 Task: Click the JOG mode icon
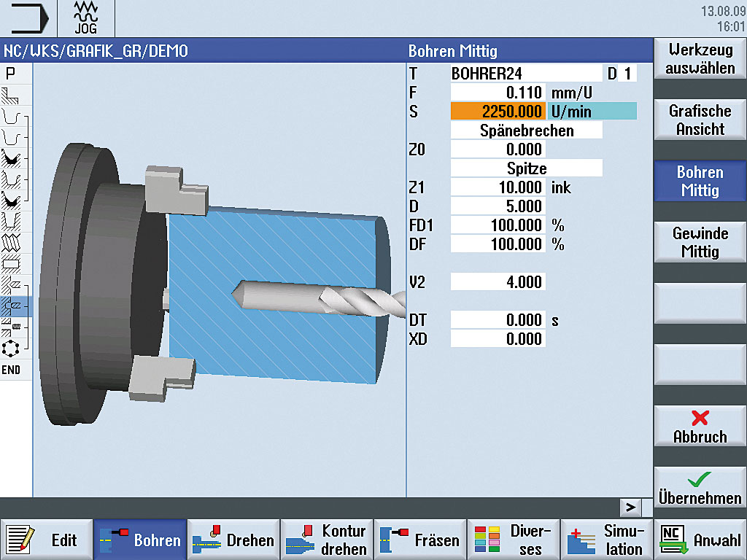click(x=85, y=18)
